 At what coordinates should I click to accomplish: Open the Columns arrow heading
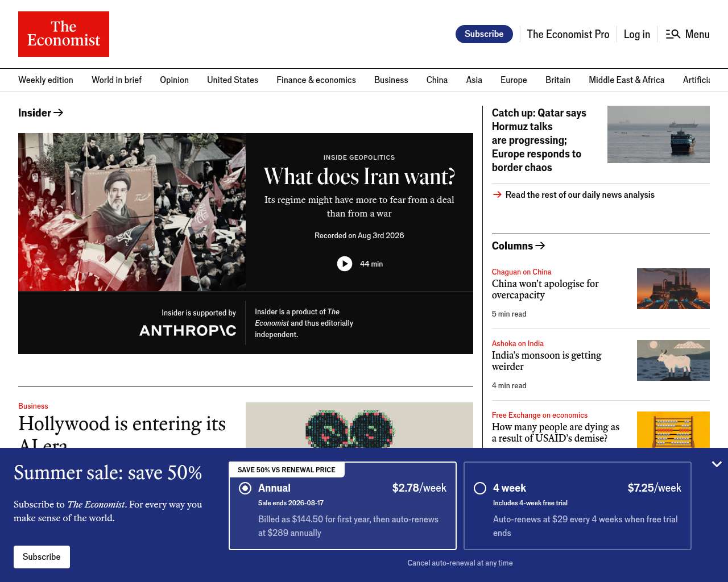(518, 246)
